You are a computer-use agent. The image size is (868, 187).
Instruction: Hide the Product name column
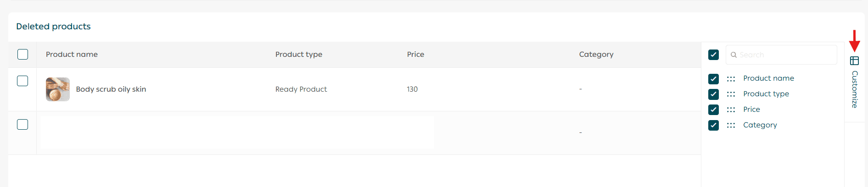tap(713, 79)
